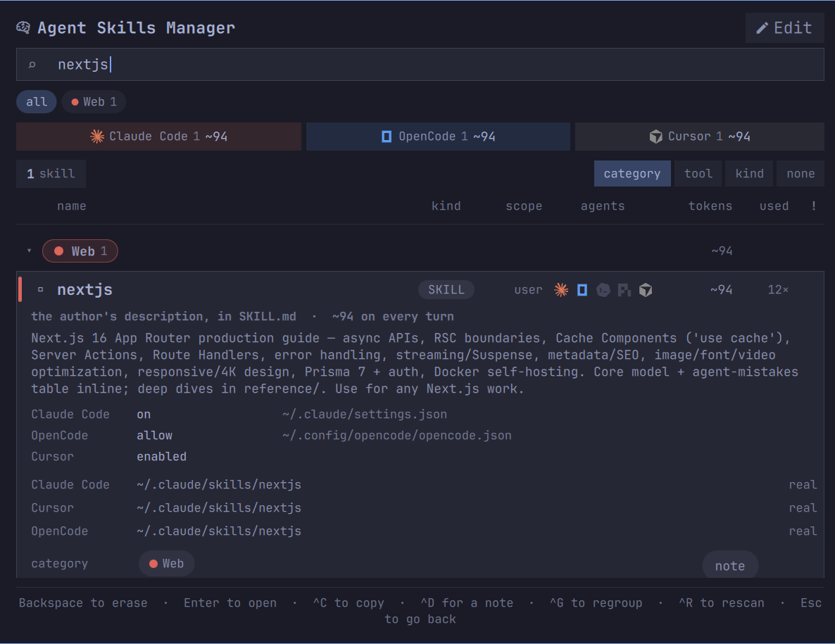Select the Cursor 1 ~94 agent tab
835x644 pixels.
tap(700, 137)
